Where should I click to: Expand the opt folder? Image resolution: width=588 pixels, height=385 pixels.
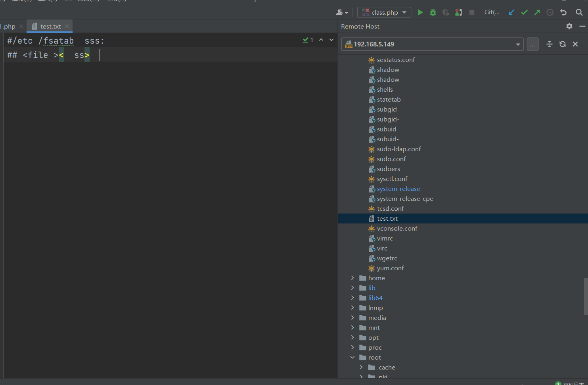pos(352,337)
